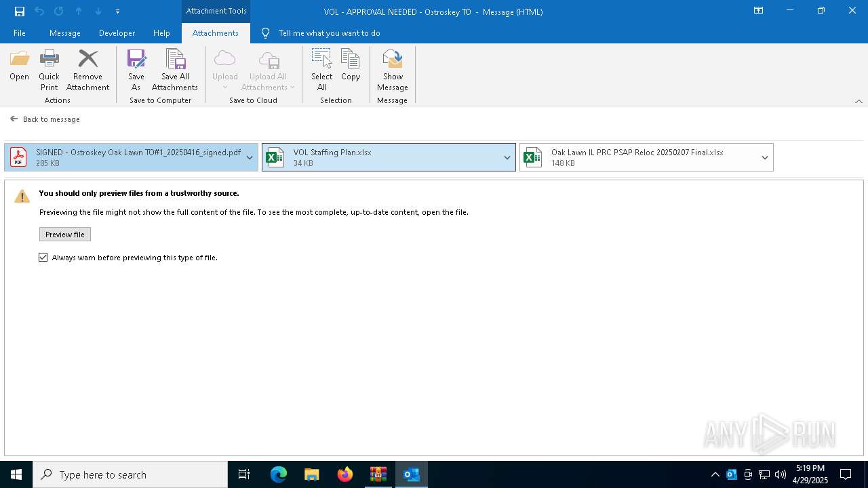Image resolution: width=868 pixels, height=488 pixels.
Task: Open volume control in system tray
Action: pyautogui.click(x=781, y=474)
